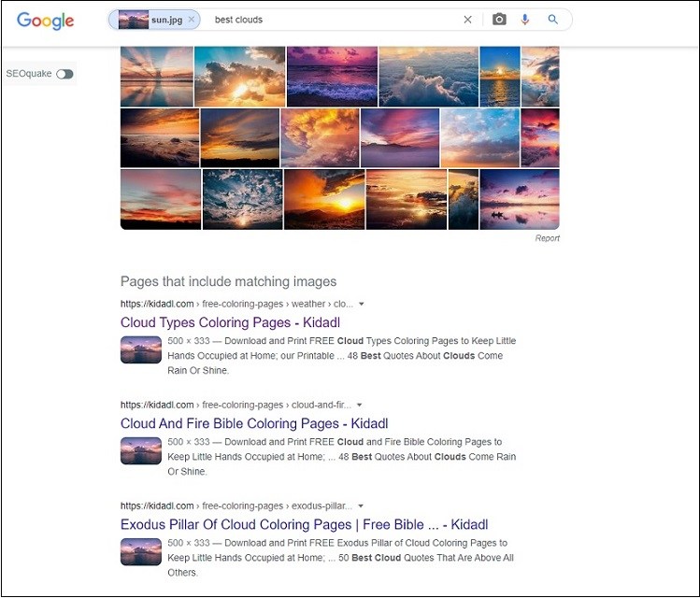Open above-the-clouds aerial image, first row
This screenshot has height=598, width=700.
pyautogui.click(x=429, y=77)
